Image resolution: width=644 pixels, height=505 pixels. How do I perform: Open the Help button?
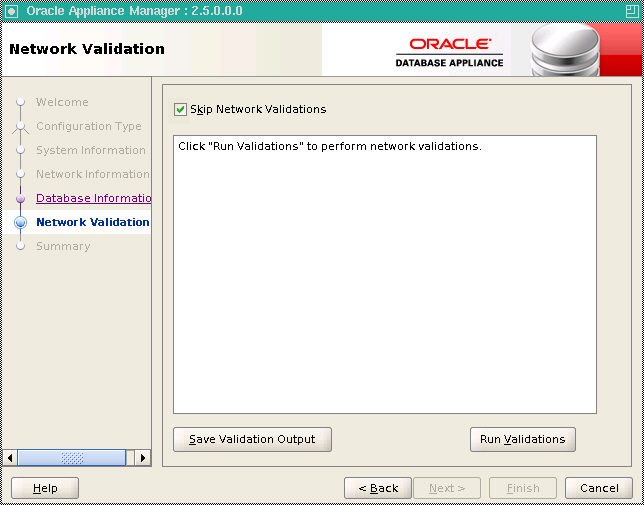(45, 488)
